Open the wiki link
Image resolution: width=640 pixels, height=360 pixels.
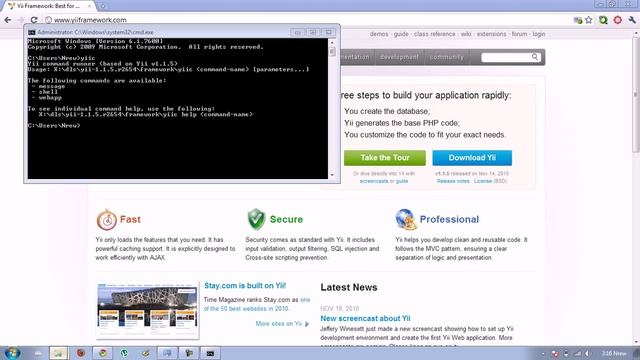pyautogui.click(x=466, y=34)
